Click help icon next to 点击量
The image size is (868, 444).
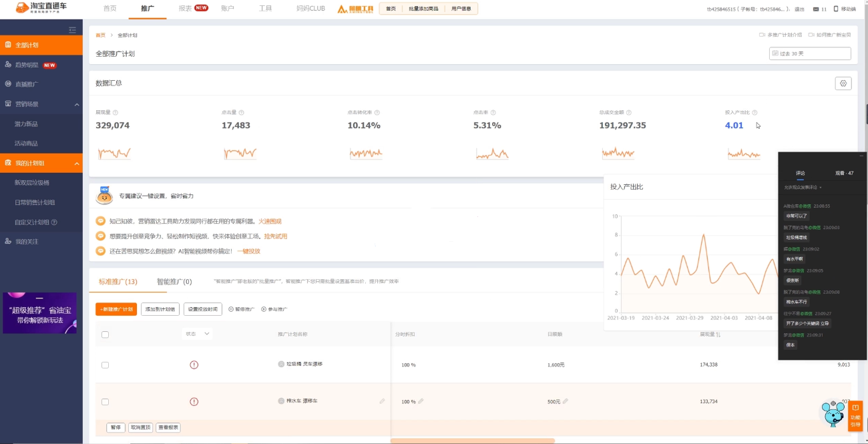(x=241, y=113)
